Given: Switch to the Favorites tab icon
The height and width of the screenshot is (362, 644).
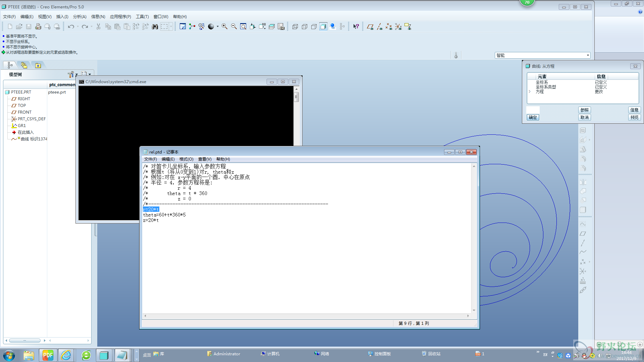Looking at the screenshot, I should point(38,65).
